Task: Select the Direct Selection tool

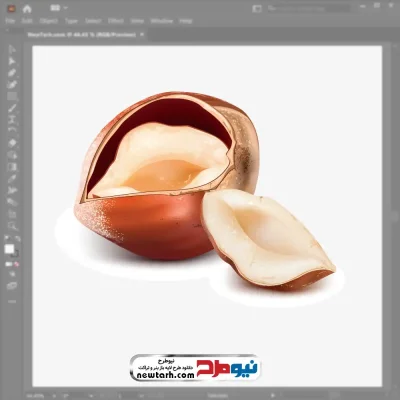Action: click(12, 61)
